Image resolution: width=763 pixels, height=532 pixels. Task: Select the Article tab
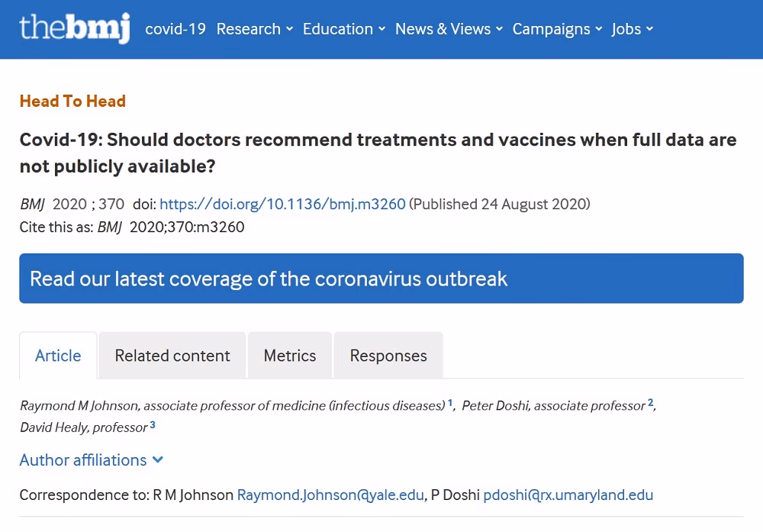(58, 356)
